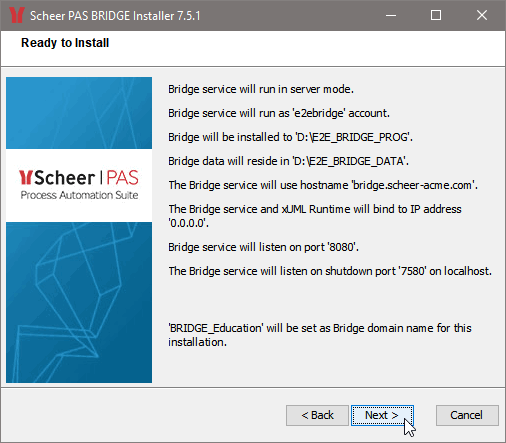Close the Scheer PAS BRIDGE Installer
This screenshot has width=506, height=443.
pyautogui.click(x=482, y=15)
